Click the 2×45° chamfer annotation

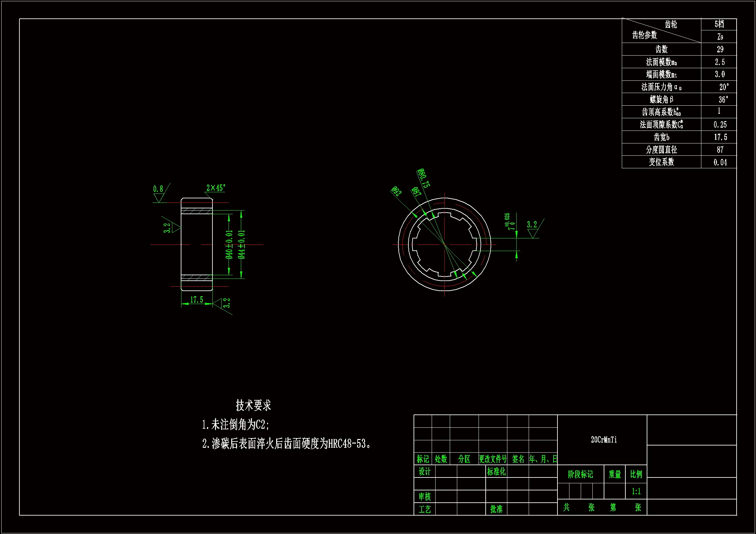[x=216, y=188]
